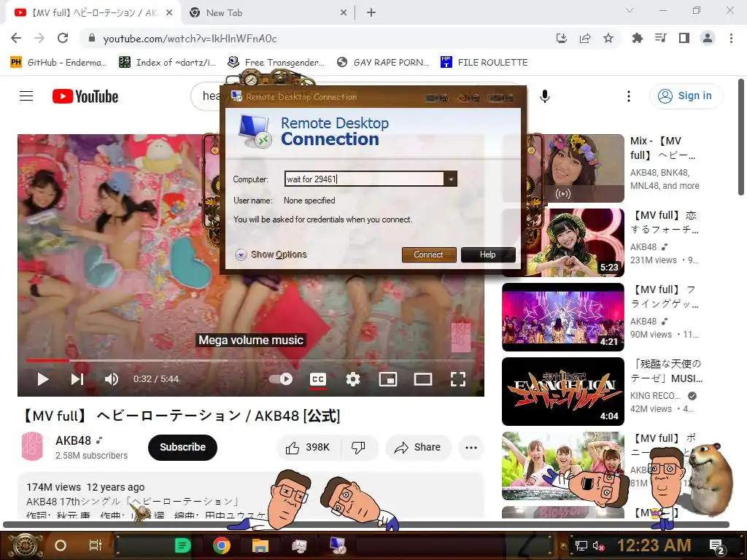Image resolution: width=747 pixels, height=560 pixels.
Task: Open the media controls icon in Chrome toolbar
Action: 660,38
